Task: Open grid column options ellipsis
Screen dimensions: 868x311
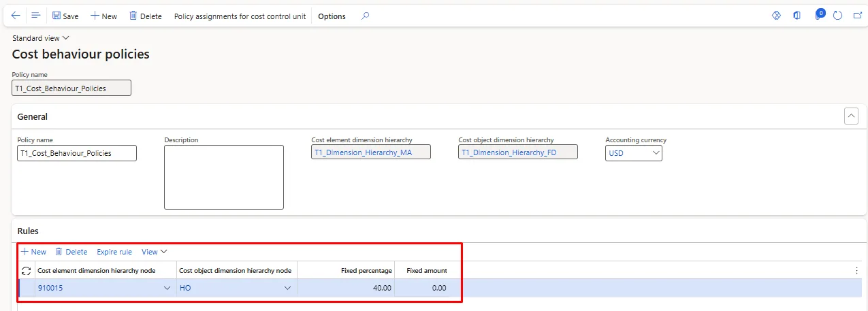Action: [856, 270]
